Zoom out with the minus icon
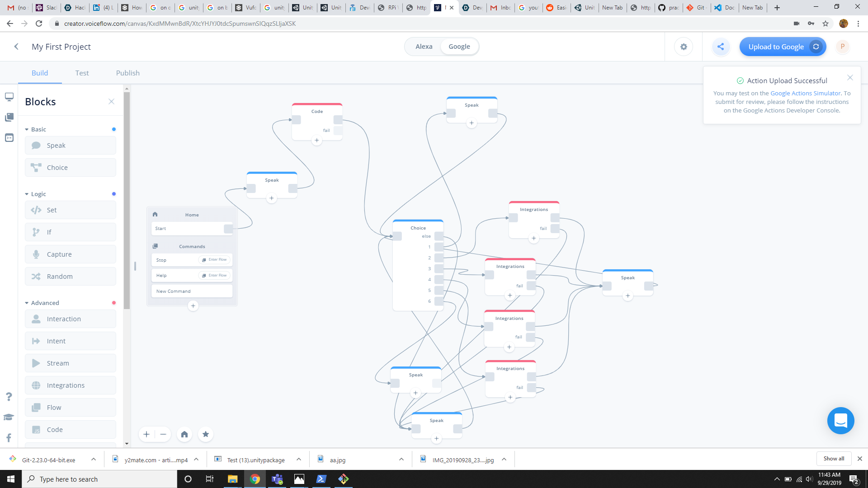868x488 pixels. (x=163, y=434)
